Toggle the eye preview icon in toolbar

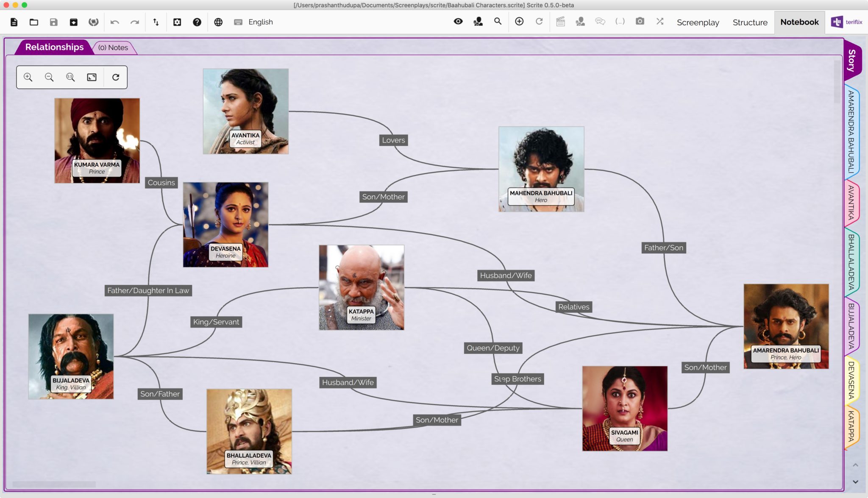click(x=459, y=21)
